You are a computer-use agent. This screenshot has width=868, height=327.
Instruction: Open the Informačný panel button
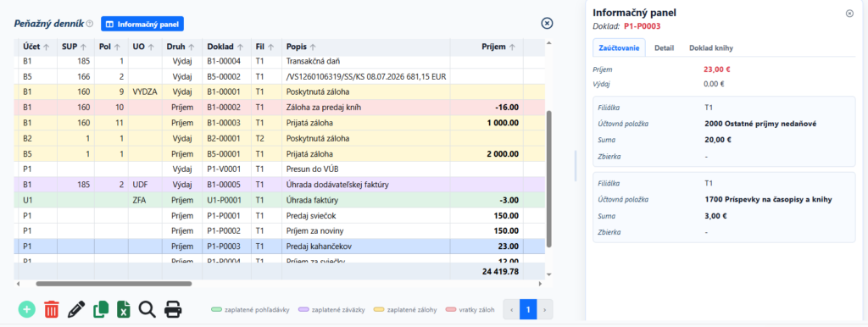[142, 24]
